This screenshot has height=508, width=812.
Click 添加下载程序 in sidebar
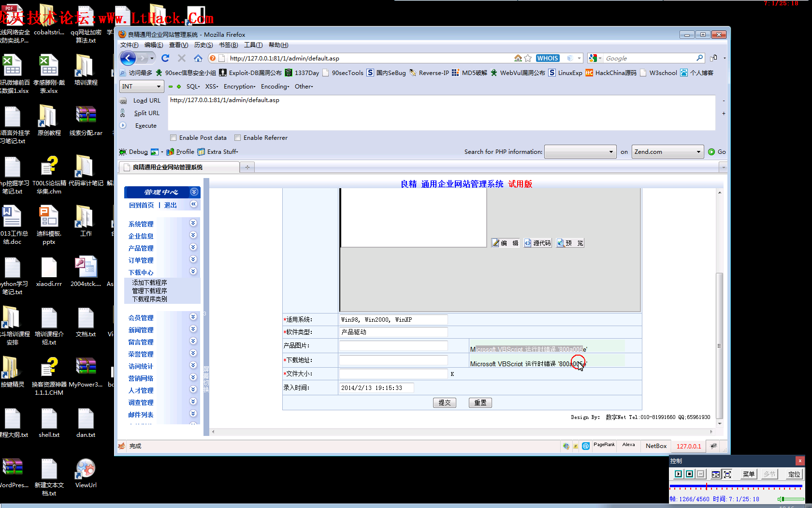click(x=150, y=283)
